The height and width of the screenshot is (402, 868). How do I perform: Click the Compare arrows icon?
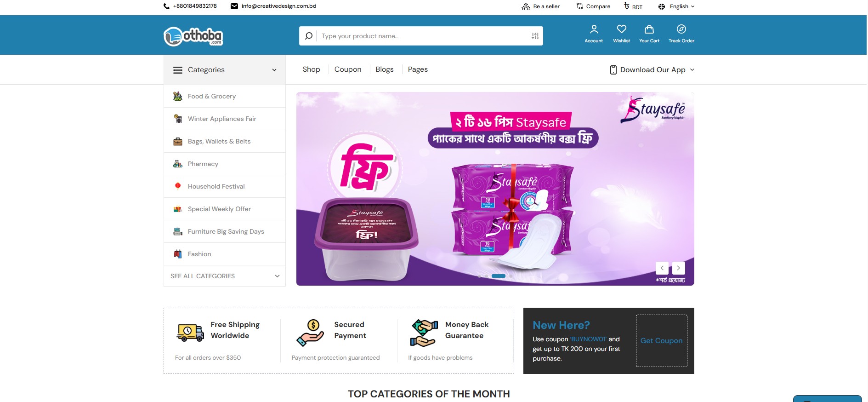point(580,6)
